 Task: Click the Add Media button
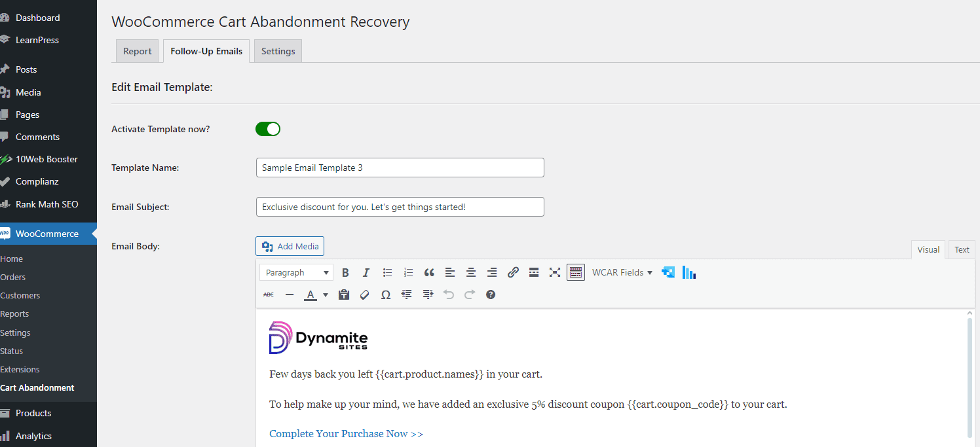[x=290, y=247]
